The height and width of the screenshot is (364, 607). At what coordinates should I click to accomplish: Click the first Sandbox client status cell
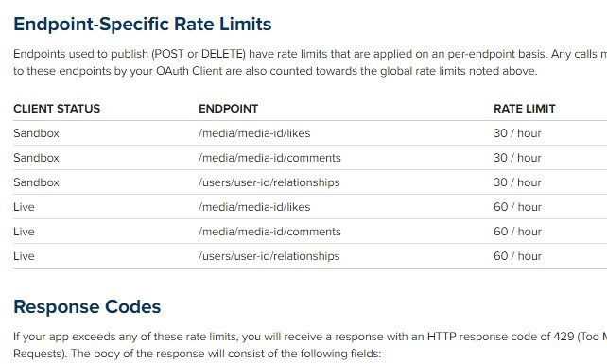(x=36, y=133)
